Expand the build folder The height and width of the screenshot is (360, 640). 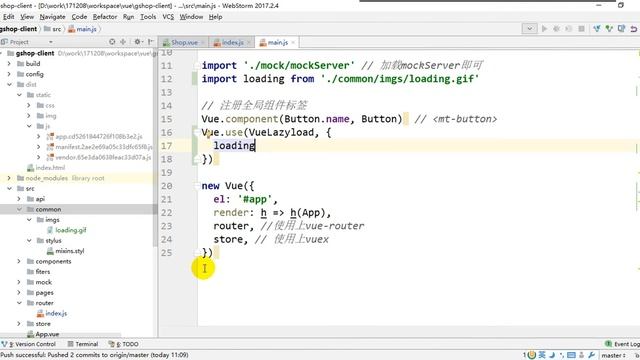[x=9, y=64]
